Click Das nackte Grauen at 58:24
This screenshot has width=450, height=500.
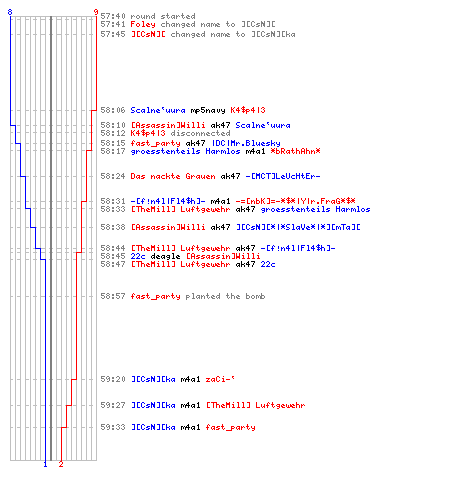(173, 176)
